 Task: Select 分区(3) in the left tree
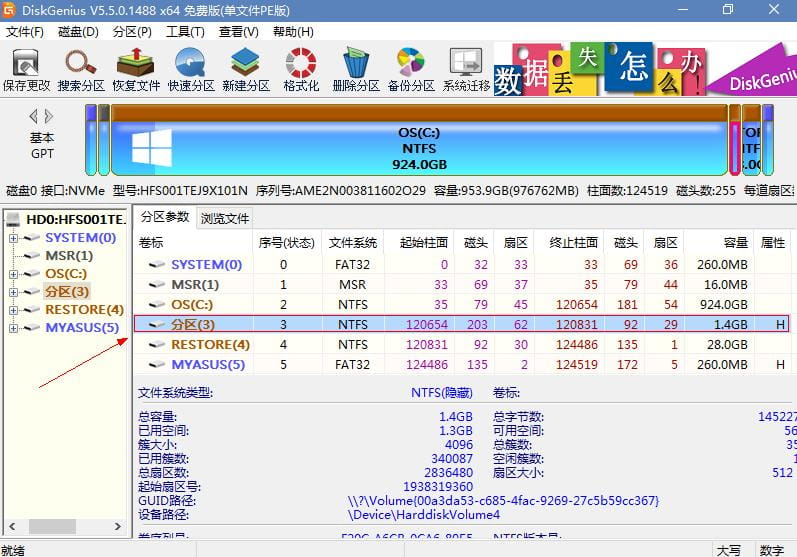coord(67,292)
